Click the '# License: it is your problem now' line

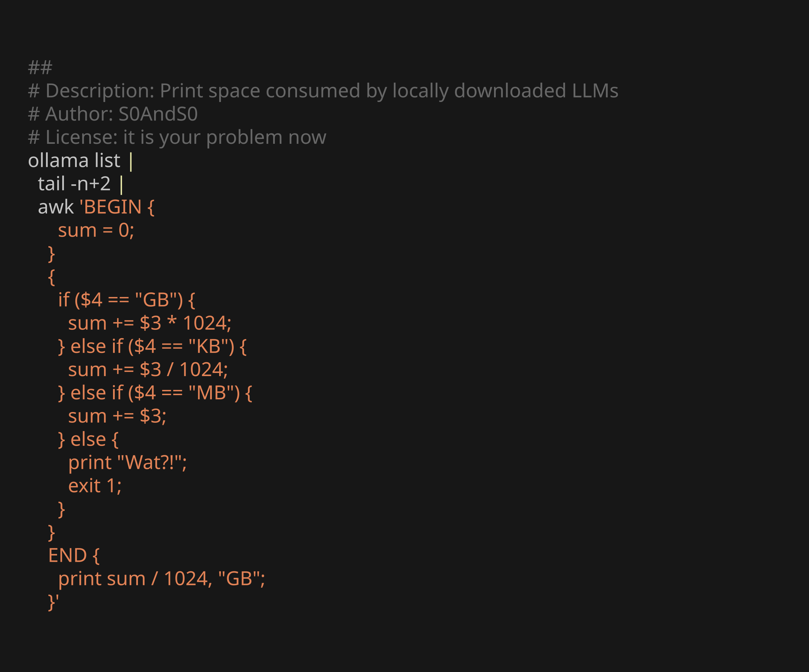coord(177,138)
